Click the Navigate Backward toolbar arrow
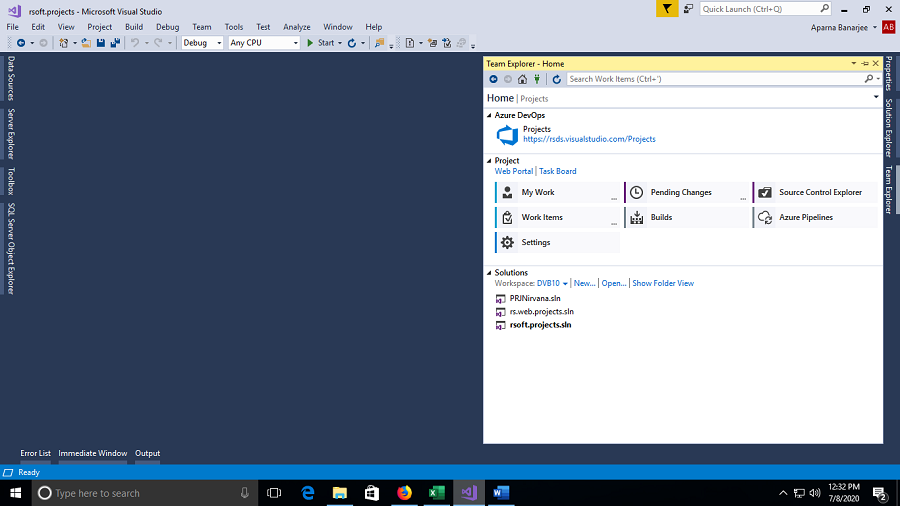Image resolution: width=900 pixels, height=506 pixels. point(21,43)
